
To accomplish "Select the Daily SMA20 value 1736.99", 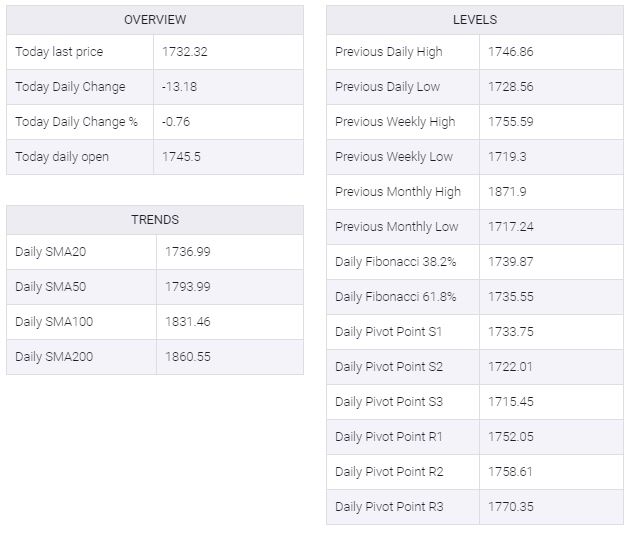I will tap(188, 251).
